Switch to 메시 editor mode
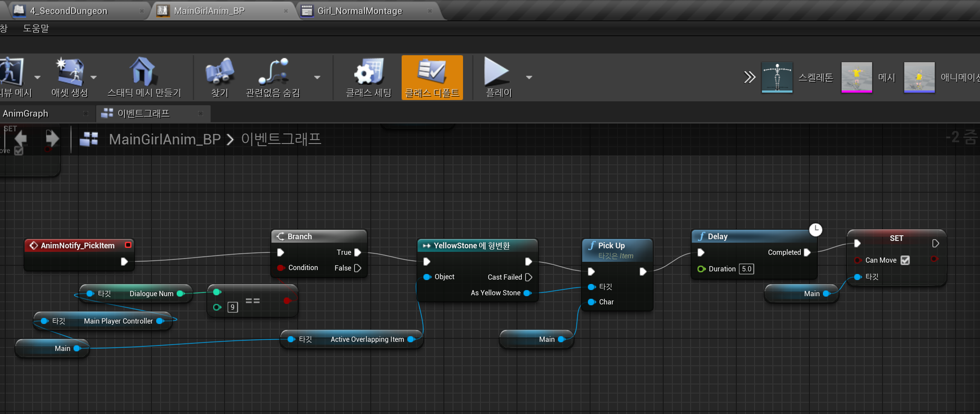 [856, 77]
